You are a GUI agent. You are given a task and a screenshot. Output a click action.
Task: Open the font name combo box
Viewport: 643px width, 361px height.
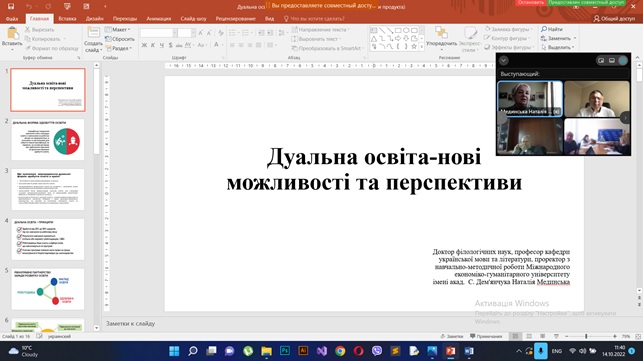[x=159, y=33]
